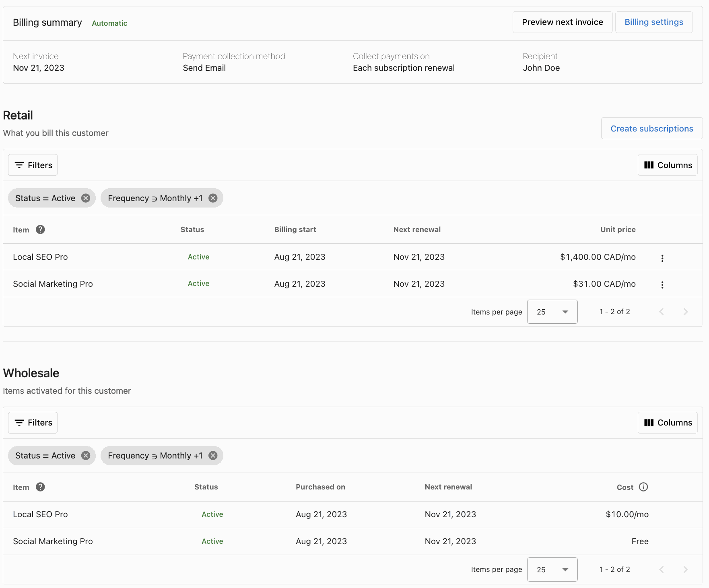Click Preview next invoice button
The width and height of the screenshot is (709, 588).
563,22
